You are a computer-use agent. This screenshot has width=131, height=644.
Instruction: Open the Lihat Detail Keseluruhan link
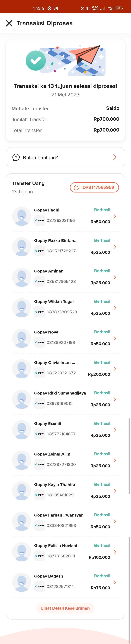[x=65, y=608]
